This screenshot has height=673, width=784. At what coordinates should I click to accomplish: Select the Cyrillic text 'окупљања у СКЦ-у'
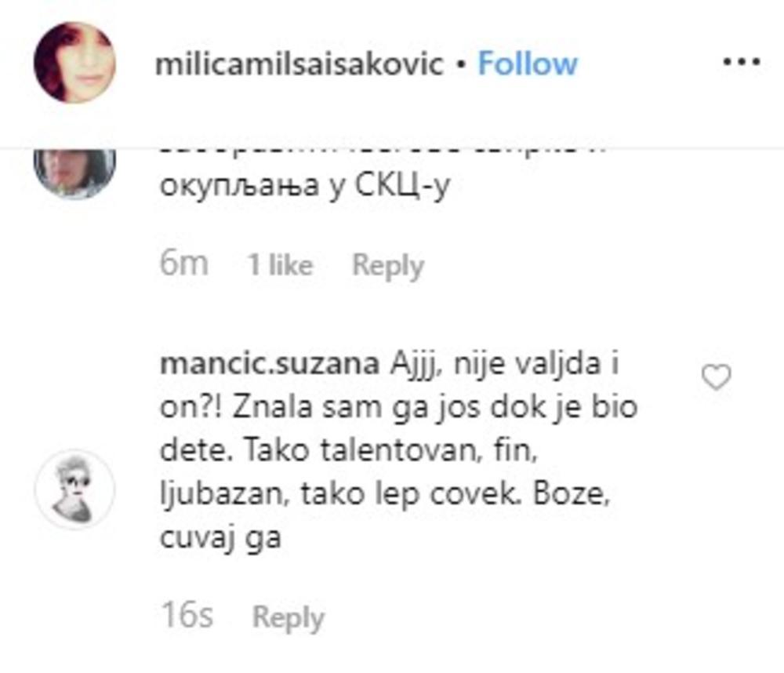[x=305, y=186]
